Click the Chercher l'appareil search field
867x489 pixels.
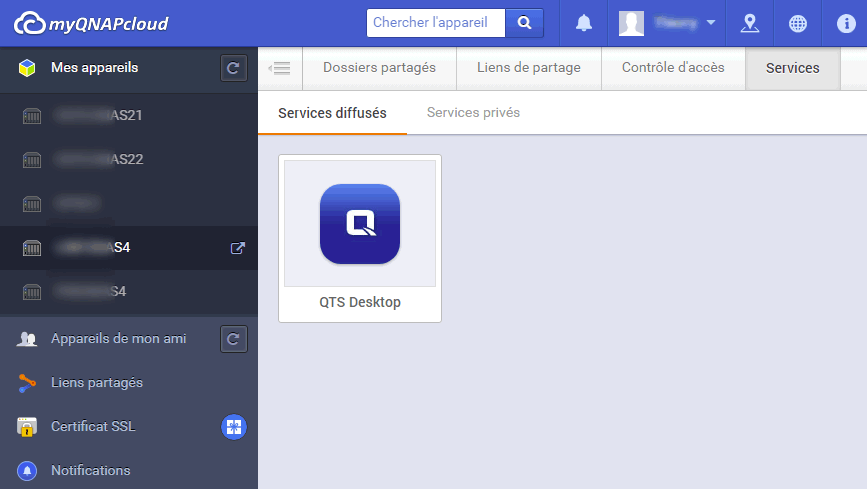pos(435,23)
